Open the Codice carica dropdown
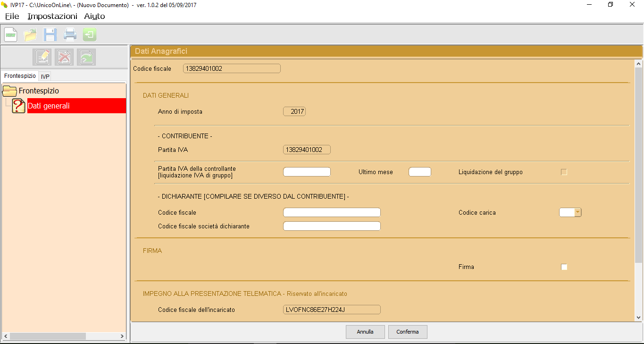This screenshot has width=644, height=344. tap(577, 212)
